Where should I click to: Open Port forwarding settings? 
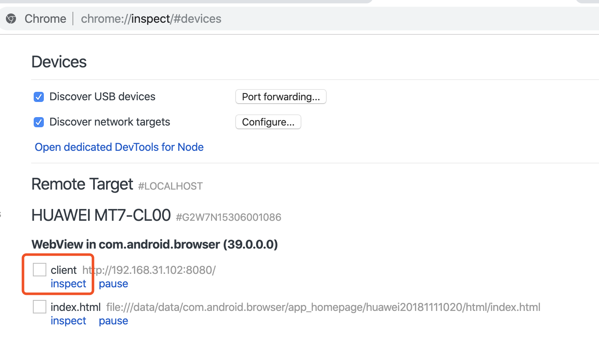tap(281, 96)
